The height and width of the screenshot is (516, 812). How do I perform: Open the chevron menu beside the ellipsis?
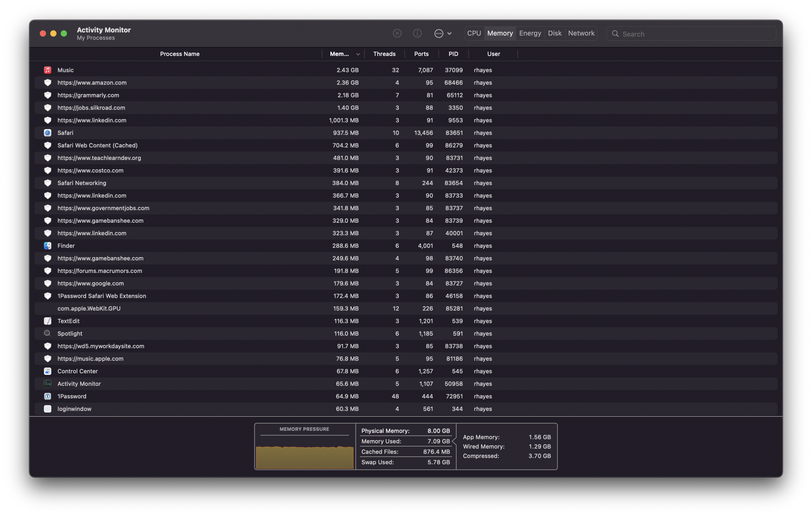click(449, 34)
